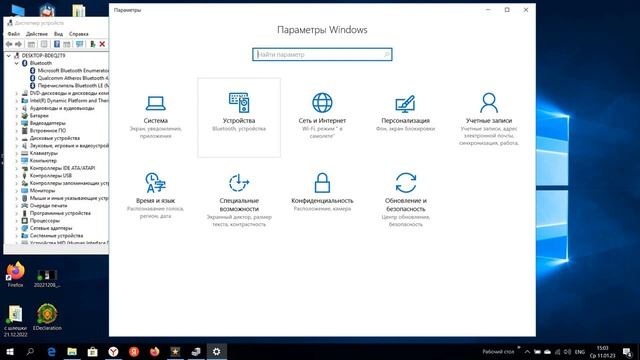Collapse the DESKTOP-8DEQ2T9 root node
Screen dimensions: 640x360
point(9,56)
